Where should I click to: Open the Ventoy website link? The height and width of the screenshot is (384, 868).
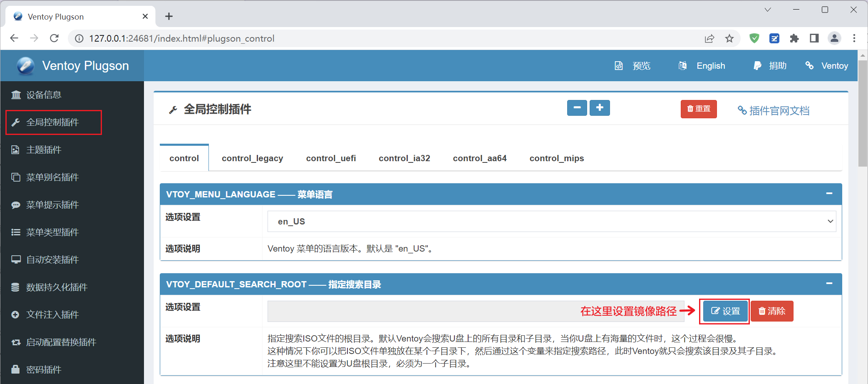(x=827, y=66)
